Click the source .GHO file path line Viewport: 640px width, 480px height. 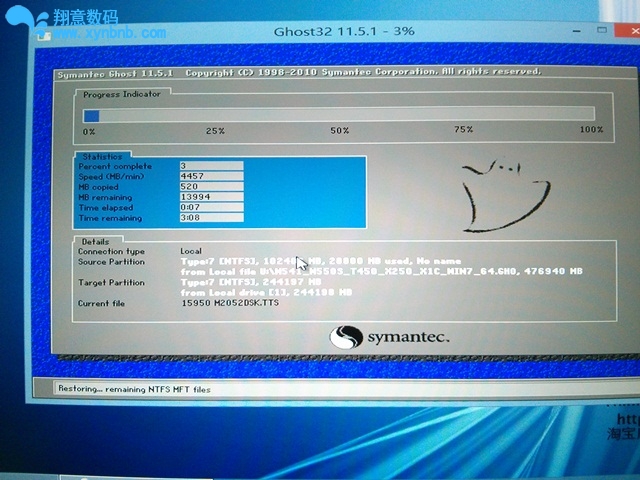[x=382, y=271]
